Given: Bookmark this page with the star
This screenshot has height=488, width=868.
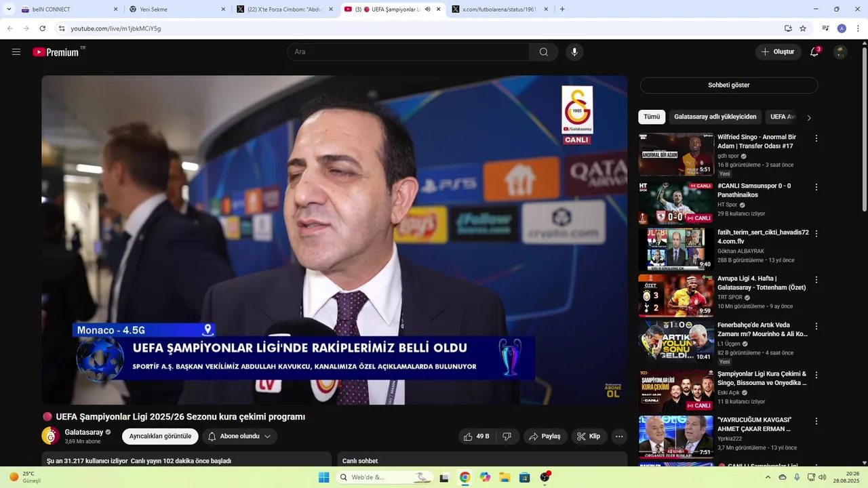Looking at the screenshot, I should click(803, 28).
